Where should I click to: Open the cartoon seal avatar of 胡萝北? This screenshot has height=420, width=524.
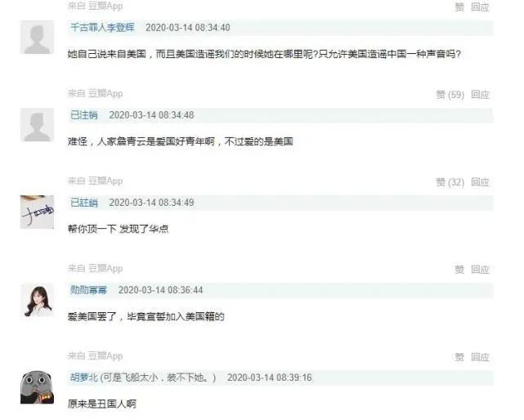(37, 387)
